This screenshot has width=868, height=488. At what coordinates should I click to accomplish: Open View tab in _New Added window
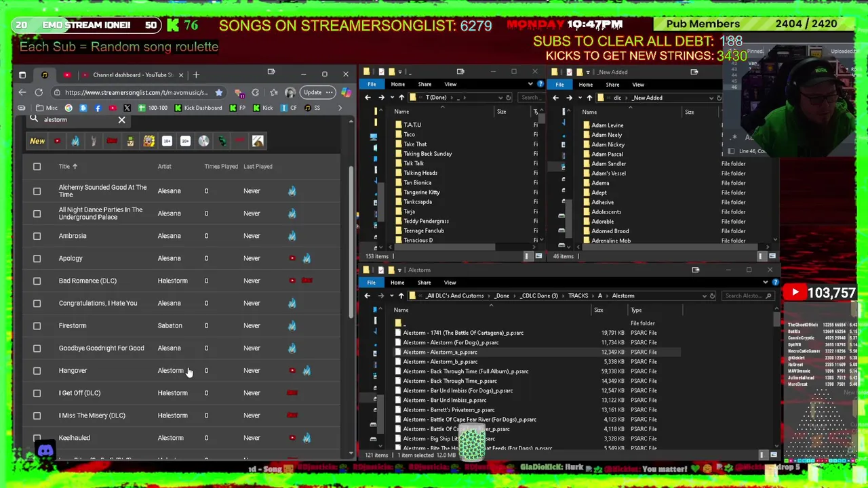point(638,85)
